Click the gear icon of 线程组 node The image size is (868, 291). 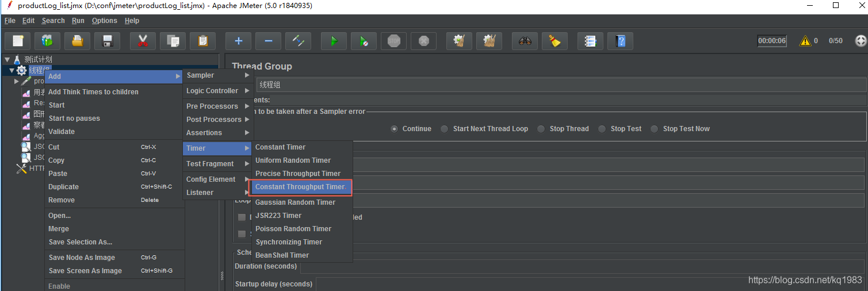pos(21,70)
